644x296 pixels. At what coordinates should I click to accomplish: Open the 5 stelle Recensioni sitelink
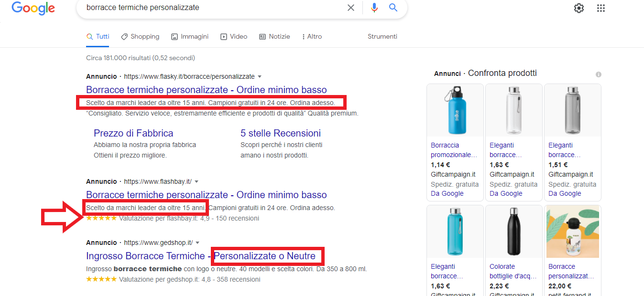click(x=280, y=133)
